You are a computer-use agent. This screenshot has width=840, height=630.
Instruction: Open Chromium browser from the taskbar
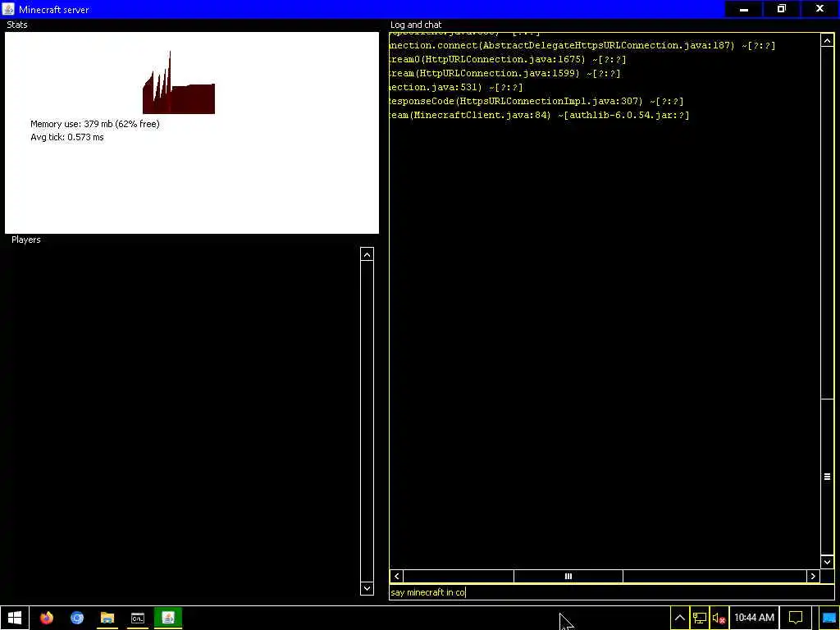[x=77, y=618]
